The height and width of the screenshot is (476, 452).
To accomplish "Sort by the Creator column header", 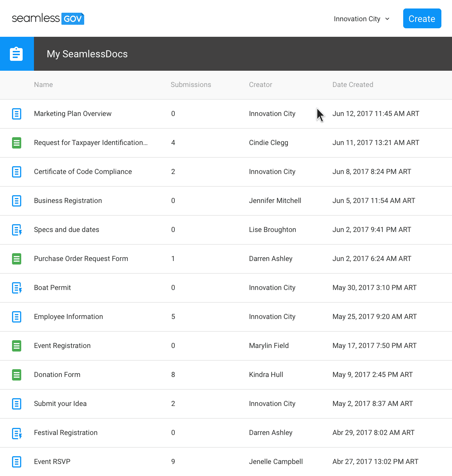I will click(260, 85).
